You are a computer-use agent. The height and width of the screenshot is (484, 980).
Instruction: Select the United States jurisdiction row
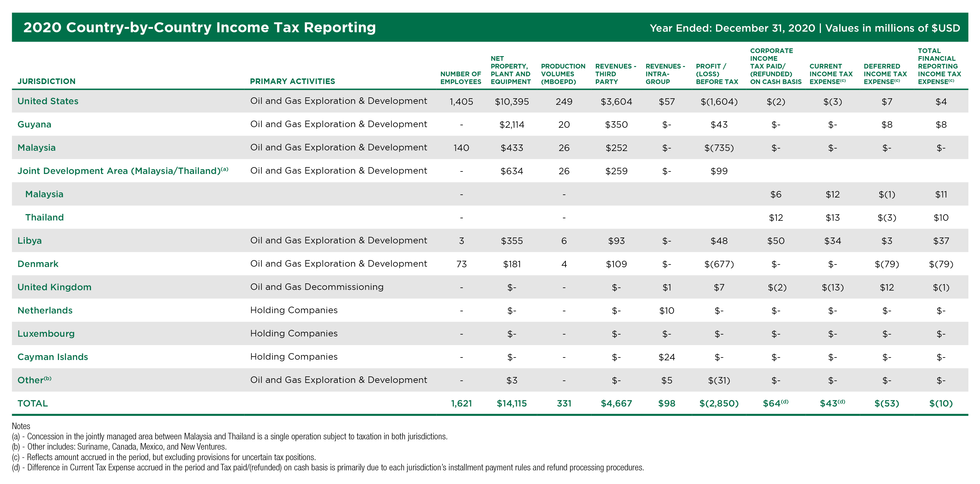[x=47, y=101]
